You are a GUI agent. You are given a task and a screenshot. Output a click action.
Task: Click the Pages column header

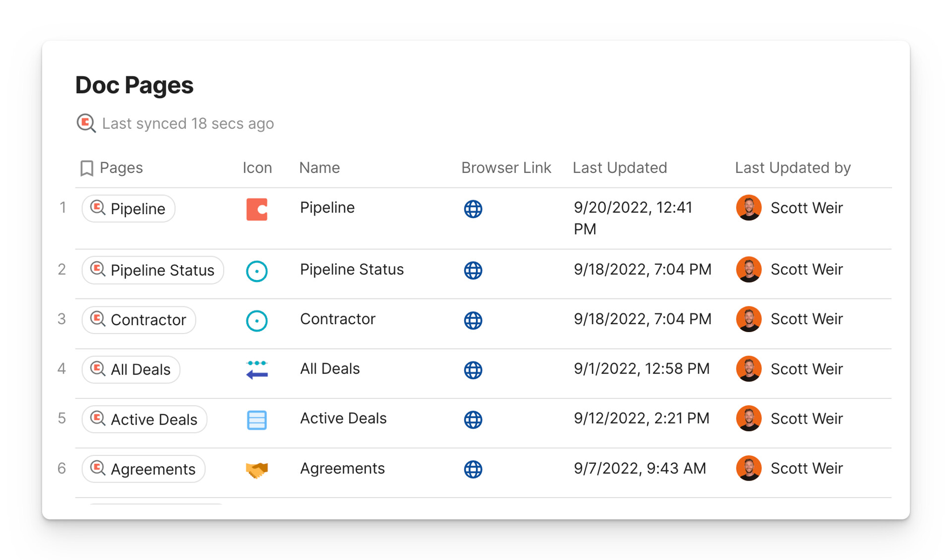[x=120, y=168]
